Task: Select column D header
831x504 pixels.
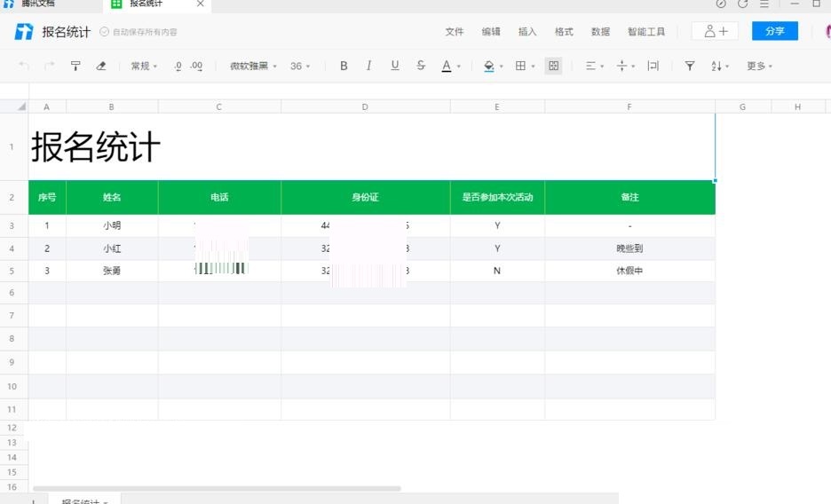Action: pyautogui.click(x=365, y=107)
